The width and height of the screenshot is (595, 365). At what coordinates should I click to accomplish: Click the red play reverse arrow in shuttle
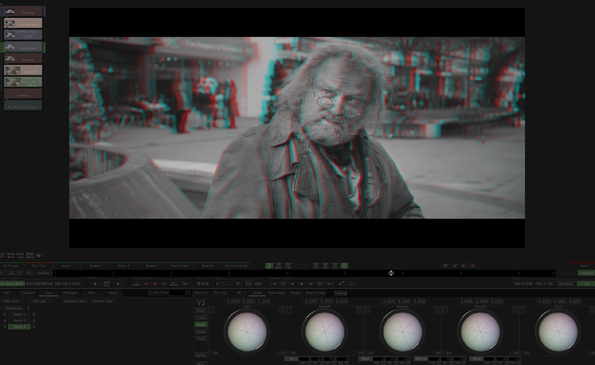[146, 284]
